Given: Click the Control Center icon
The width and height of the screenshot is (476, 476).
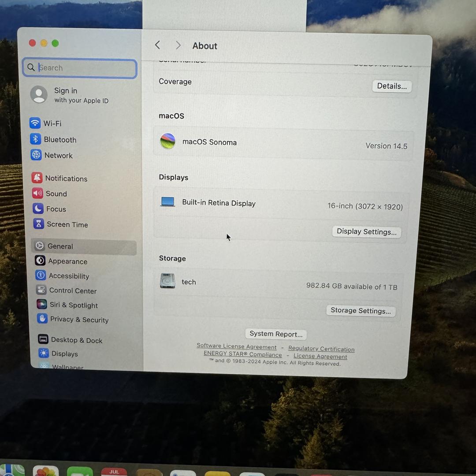Looking at the screenshot, I should tap(41, 290).
